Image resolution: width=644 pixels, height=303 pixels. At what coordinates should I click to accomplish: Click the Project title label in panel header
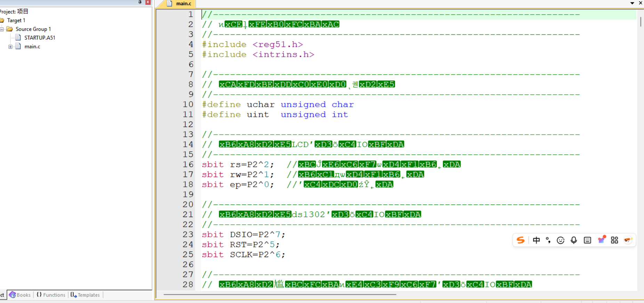click(14, 11)
